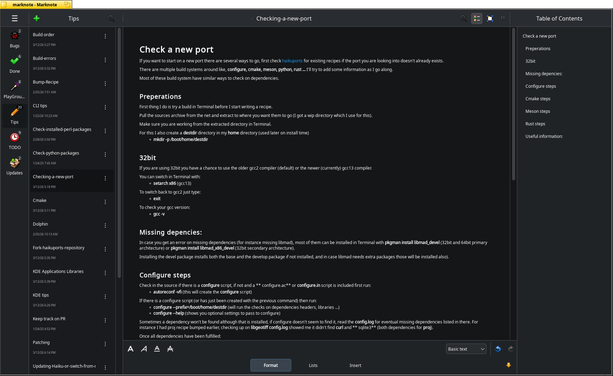
Task: Add a new note with plus icon
Action: (37, 18)
